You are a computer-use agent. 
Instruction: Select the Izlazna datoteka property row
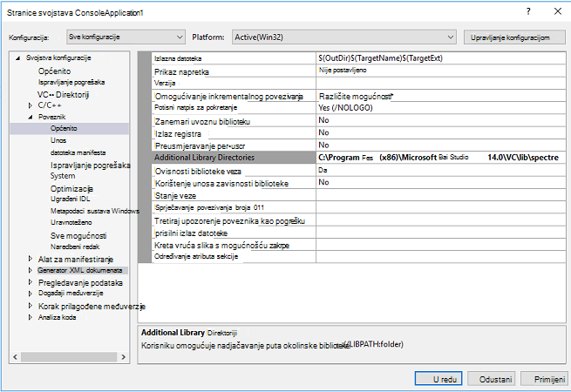358,58
